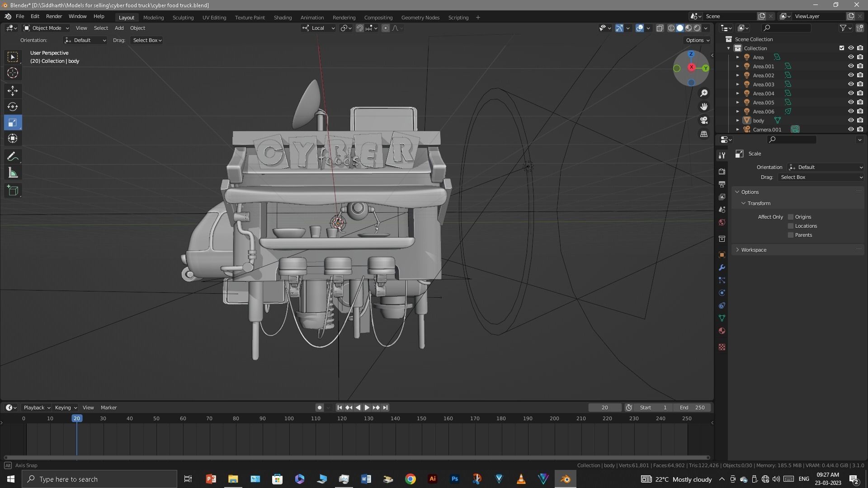This screenshot has width=868, height=488.
Task: Pick the Annotate tool
Action: 13,157
